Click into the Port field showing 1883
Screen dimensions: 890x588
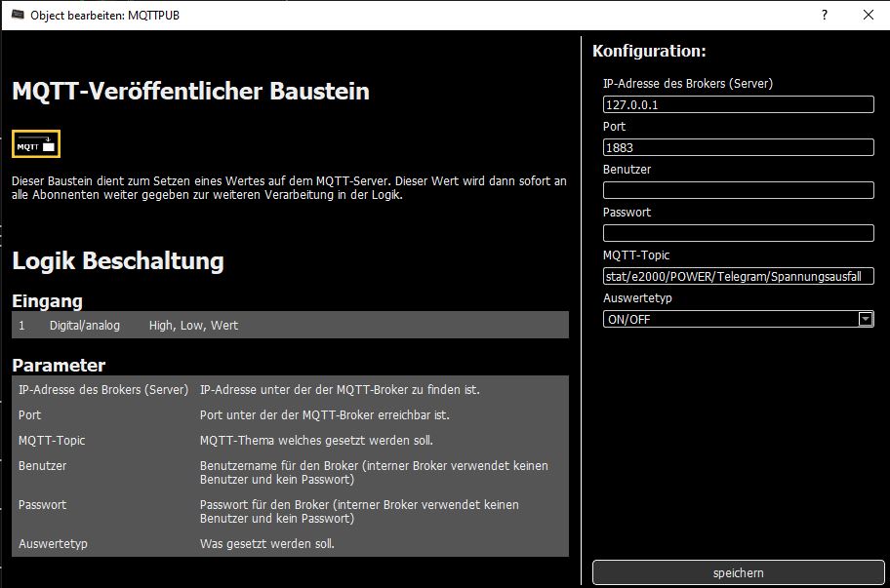[x=738, y=147]
